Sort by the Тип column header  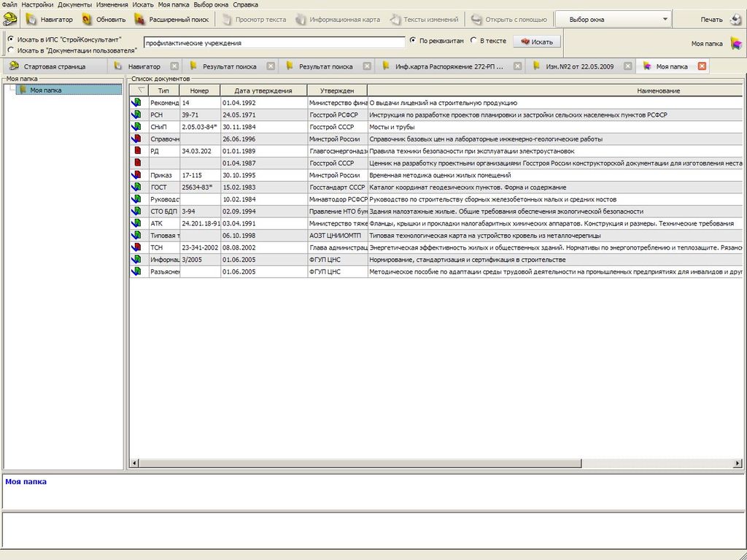(x=163, y=90)
